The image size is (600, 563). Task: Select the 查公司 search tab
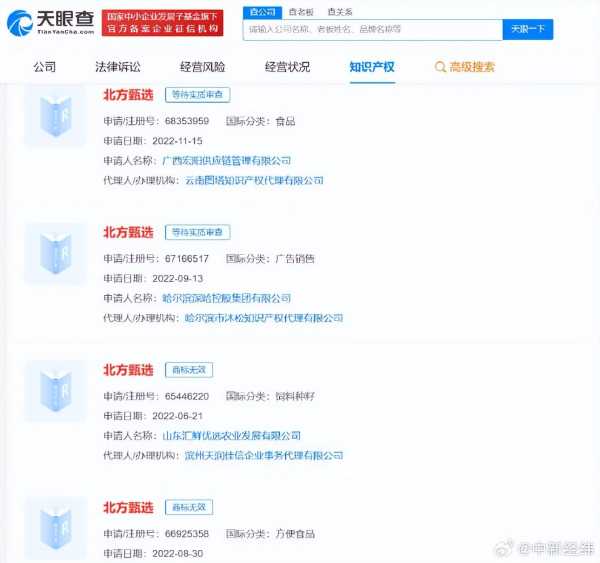tap(262, 12)
